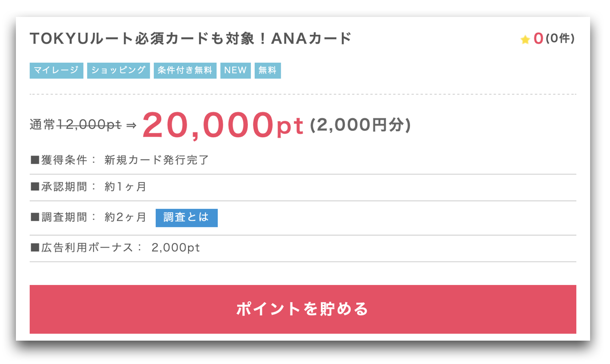This screenshot has height=364, width=610.
Task: Click the yellow star rating icon
Action: point(525,40)
